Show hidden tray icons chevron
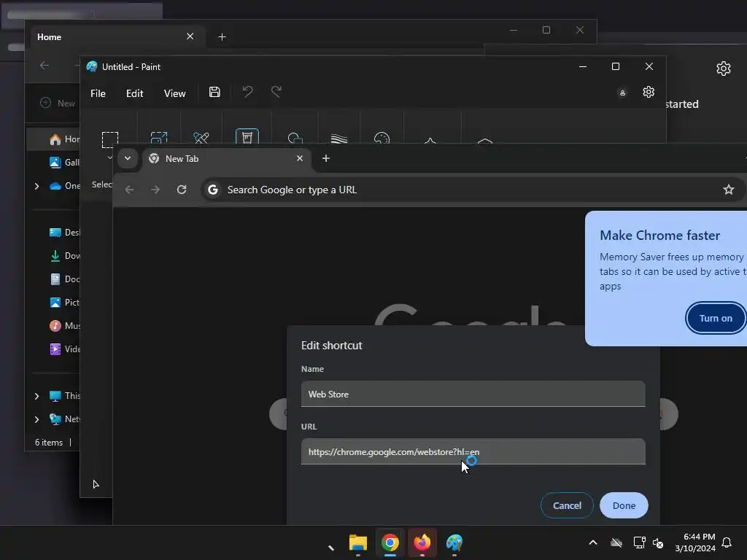 click(593, 542)
